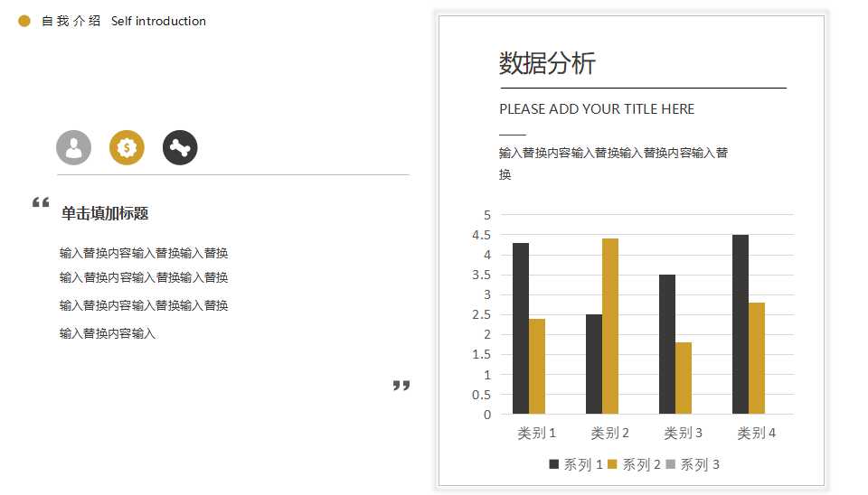Click the 自我介绍 header text
Screen dimensions: 868x495
tap(71, 21)
